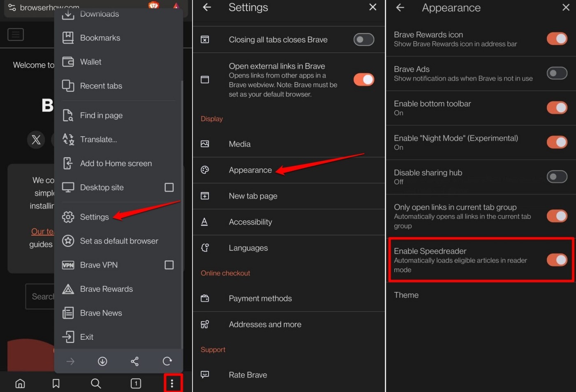The height and width of the screenshot is (392, 576).
Task: Tap the Rate Brave speech bubble icon
Action: (x=204, y=375)
